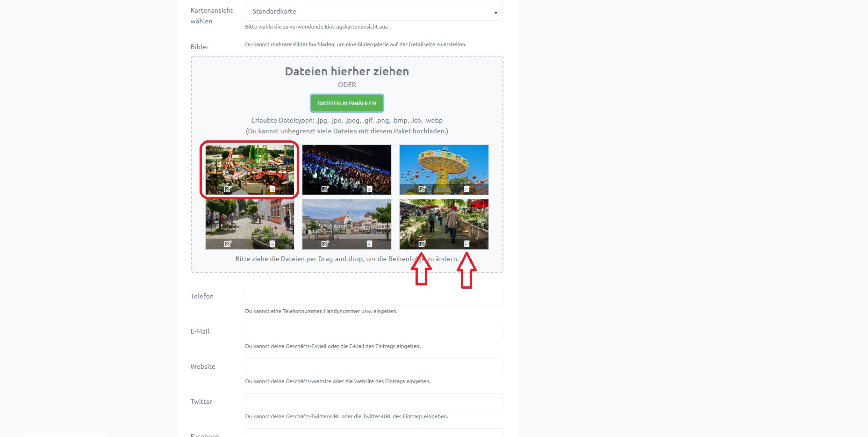This screenshot has height=437, width=868.
Task: Focus the Telefon input field
Action: pyautogui.click(x=374, y=296)
